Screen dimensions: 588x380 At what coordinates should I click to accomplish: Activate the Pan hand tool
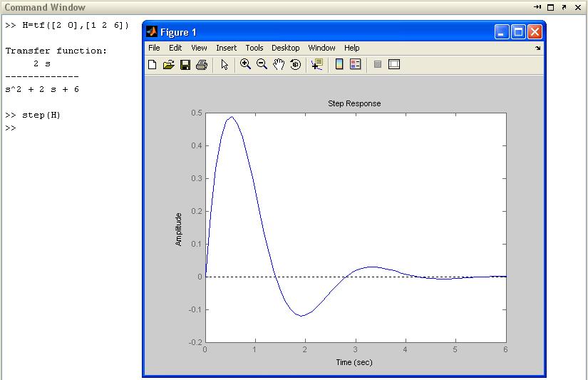(x=279, y=65)
